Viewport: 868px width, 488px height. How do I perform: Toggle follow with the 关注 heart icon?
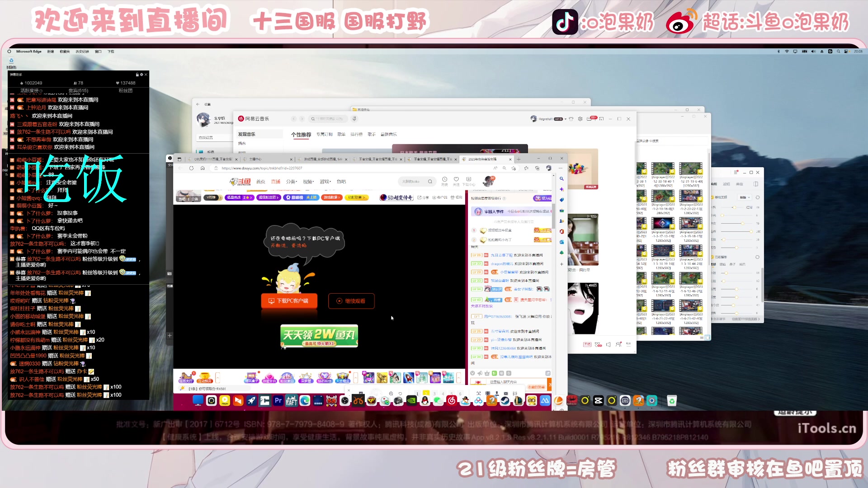point(456,180)
